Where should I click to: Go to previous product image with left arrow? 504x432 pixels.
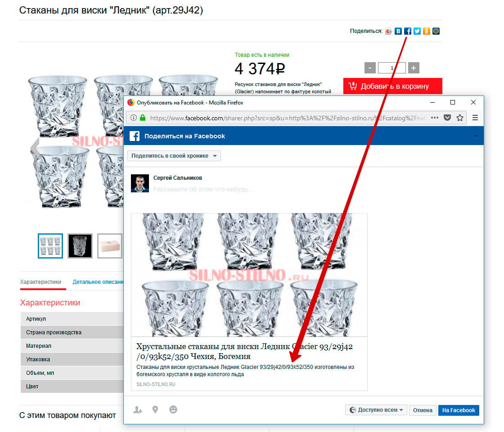tap(35, 148)
